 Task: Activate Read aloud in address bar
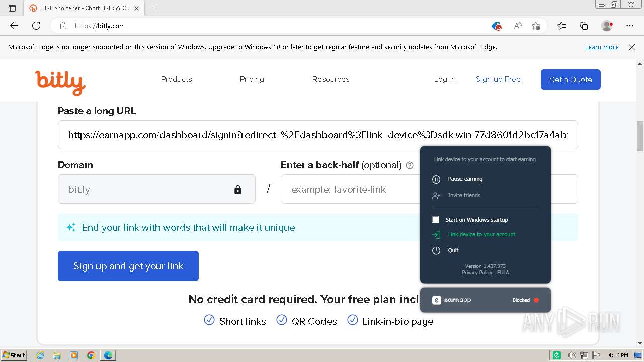(x=517, y=26)
